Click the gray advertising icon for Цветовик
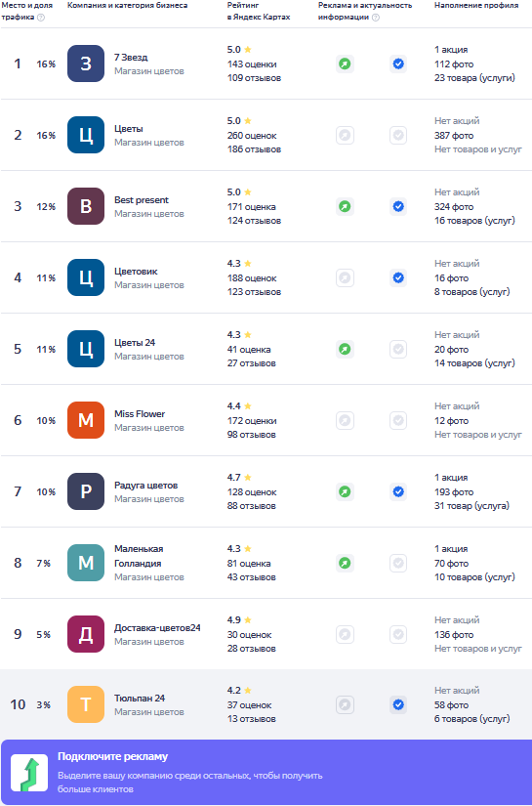 [x=346, y=278]
